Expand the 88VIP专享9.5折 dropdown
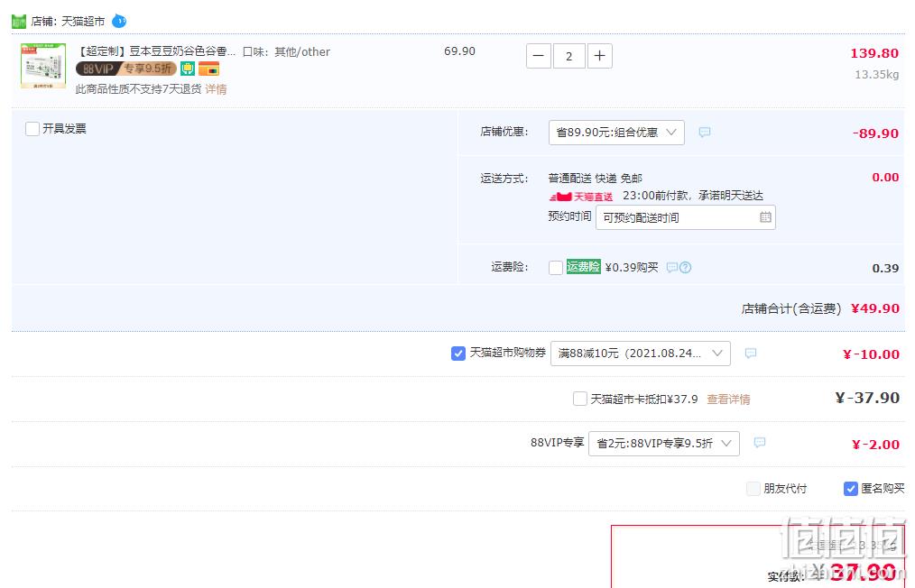 (664, 444)
